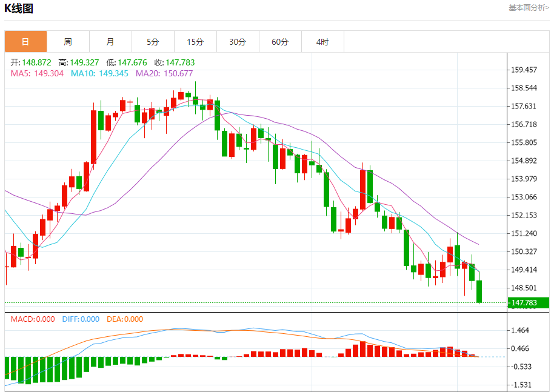This screenshot has height=392, width=551.
Task: Click the K线图 heading
Action: [x=19, y=8]
